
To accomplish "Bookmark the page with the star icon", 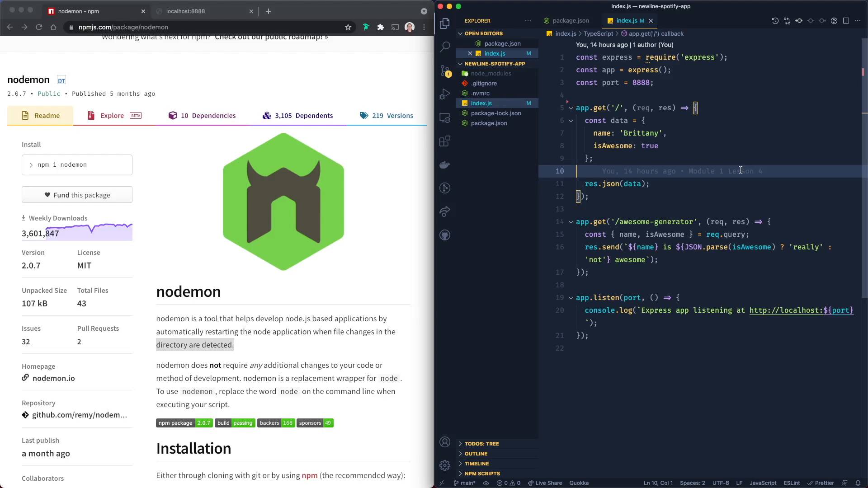I will click(x=348, y=27).
